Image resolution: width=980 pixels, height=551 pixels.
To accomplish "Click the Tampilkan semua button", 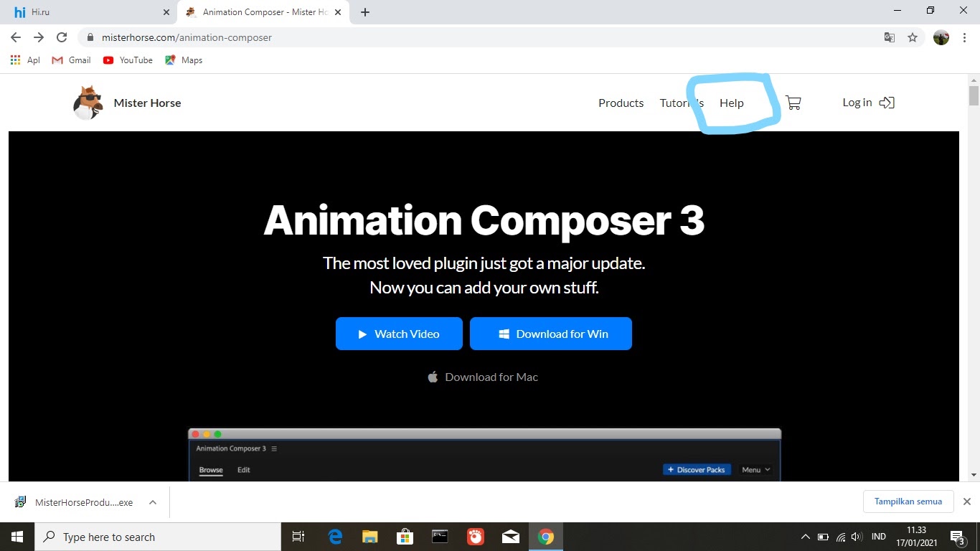I will [x=908, y=501].
